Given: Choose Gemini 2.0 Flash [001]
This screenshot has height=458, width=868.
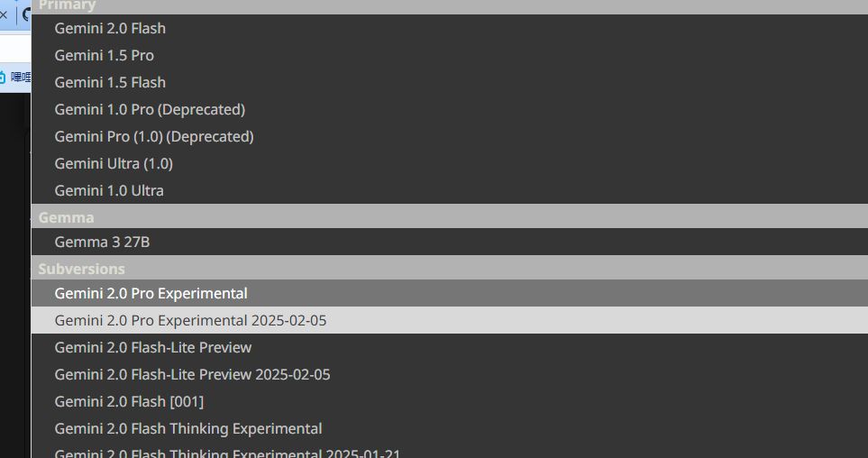Looking at the screenshot, I should [129, 401].
